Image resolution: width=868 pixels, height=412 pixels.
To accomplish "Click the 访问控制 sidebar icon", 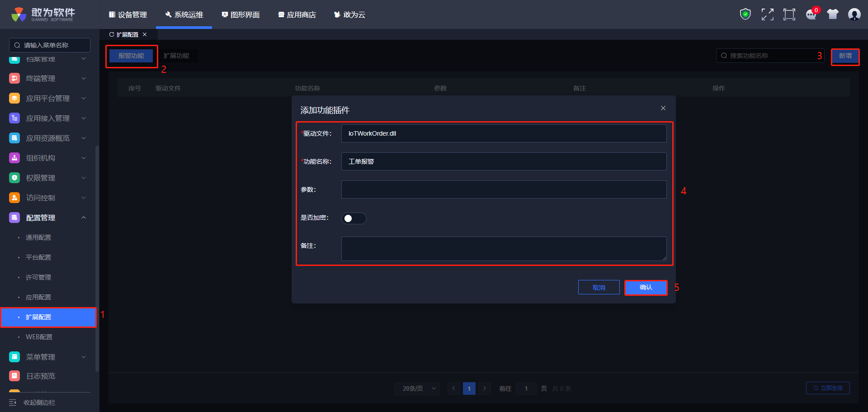I will pos(14,198).
